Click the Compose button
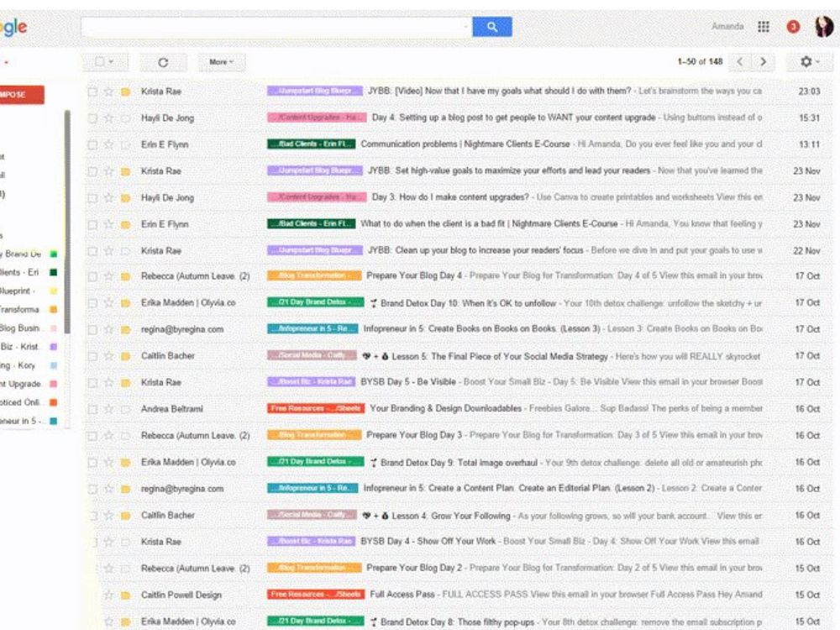840x630 pixels. click(20, 95)
